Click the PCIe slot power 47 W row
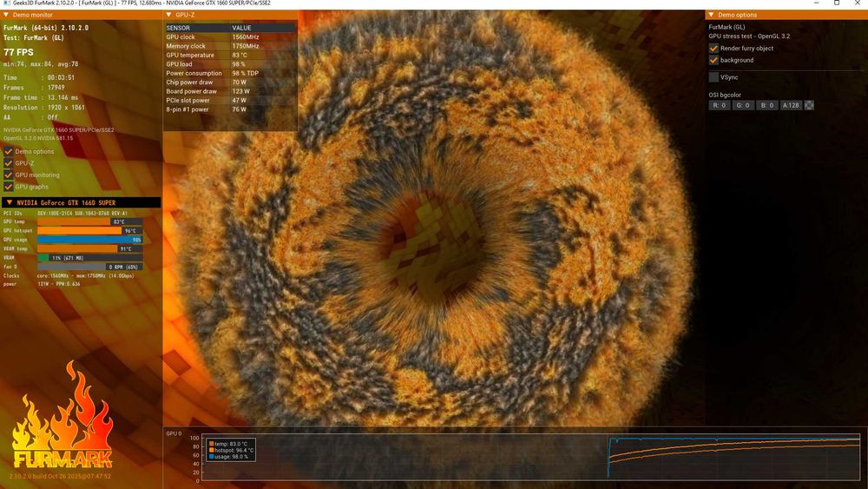The width and height of the screenshot is (868, 489). click(x=230, y=100)
